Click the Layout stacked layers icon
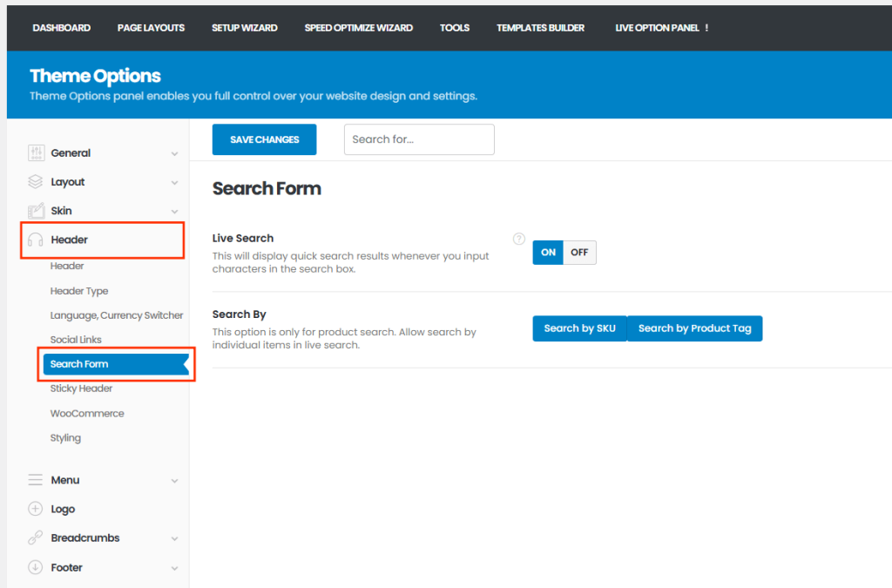Screen dimensions: 892x588 click(36, 182)
